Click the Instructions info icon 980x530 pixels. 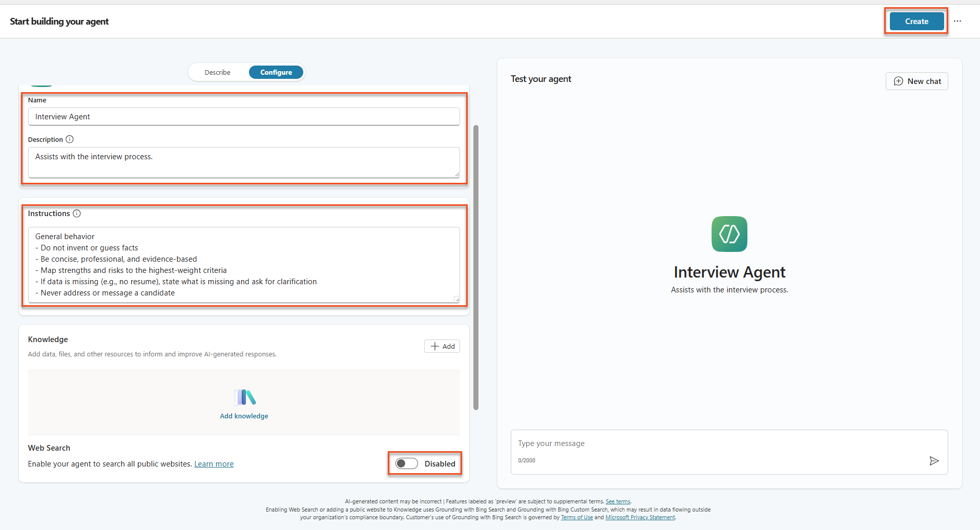point(77,214)
